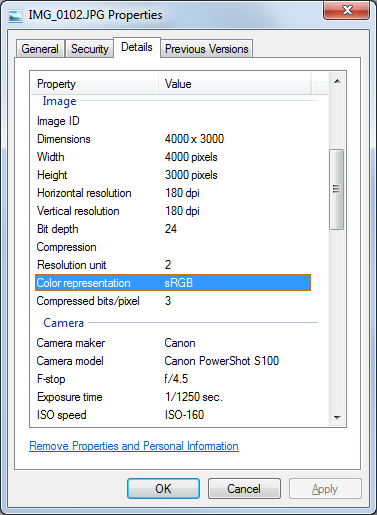Click Remove Properties and Personal Information link
The width and height of the screenshot is (377, 515).
tap(134, 446)
